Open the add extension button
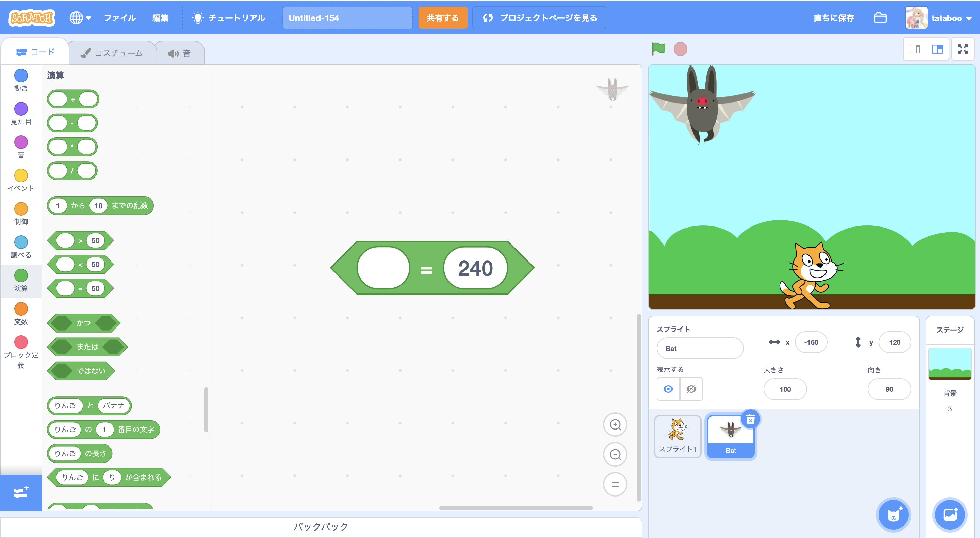The image size is (980, 538). click(21, 492)
